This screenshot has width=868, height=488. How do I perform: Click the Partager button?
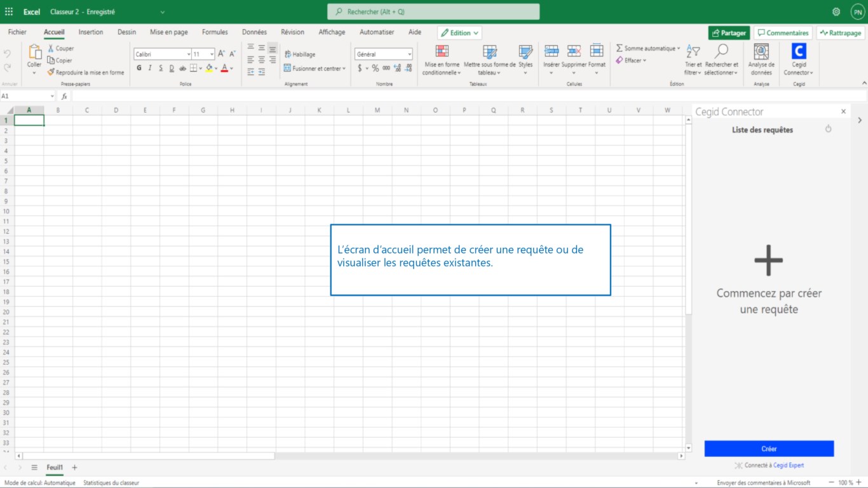(729, 33)
